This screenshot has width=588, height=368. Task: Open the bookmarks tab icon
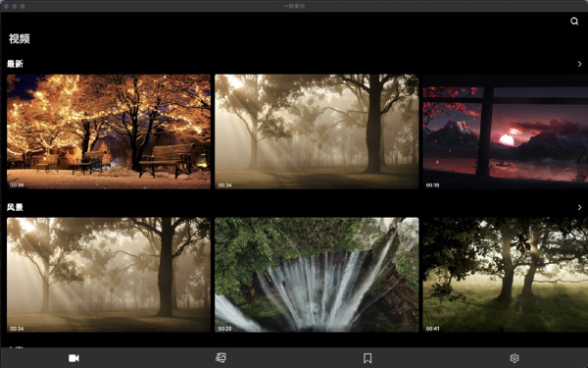click(367, 358)
